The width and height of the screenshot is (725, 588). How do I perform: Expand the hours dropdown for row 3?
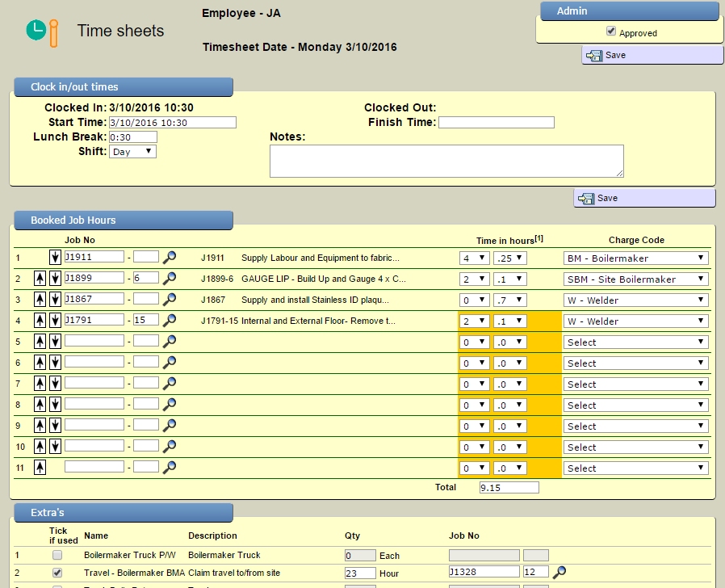[474, 300]
